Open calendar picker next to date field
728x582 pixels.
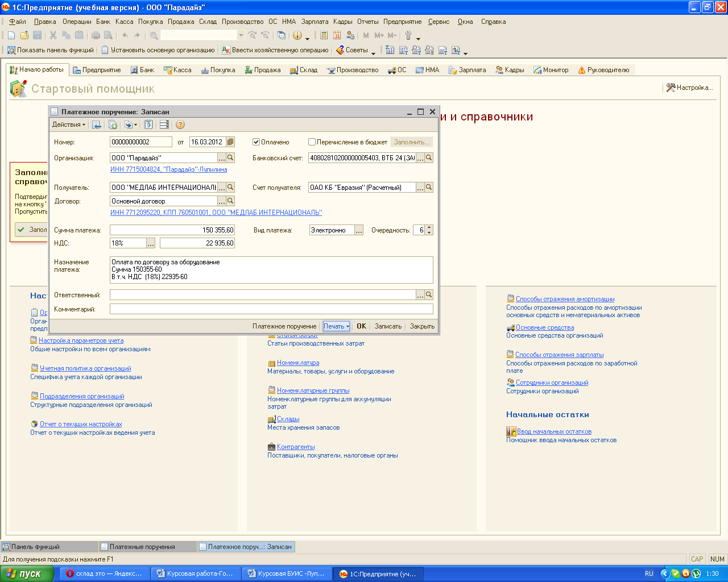coord(230,142)
